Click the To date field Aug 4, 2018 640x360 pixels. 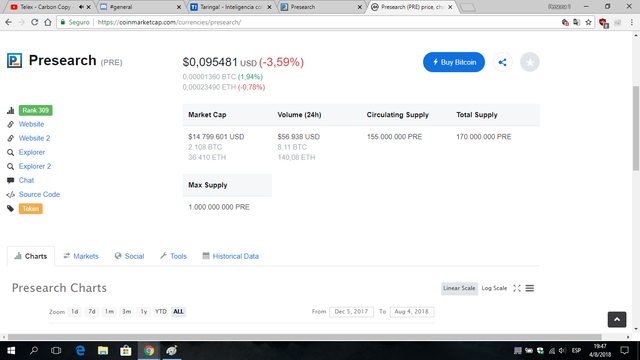coord(412,311)
